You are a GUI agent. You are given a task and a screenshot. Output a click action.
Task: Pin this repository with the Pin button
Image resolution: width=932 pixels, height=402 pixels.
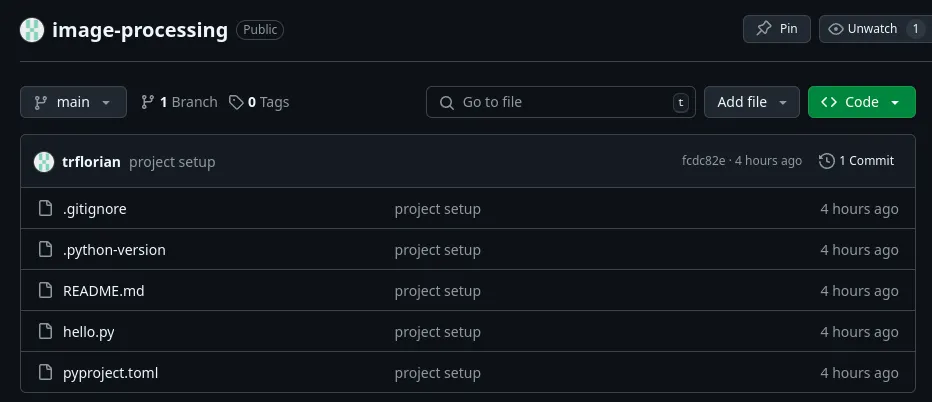click(x=776, y=29)
